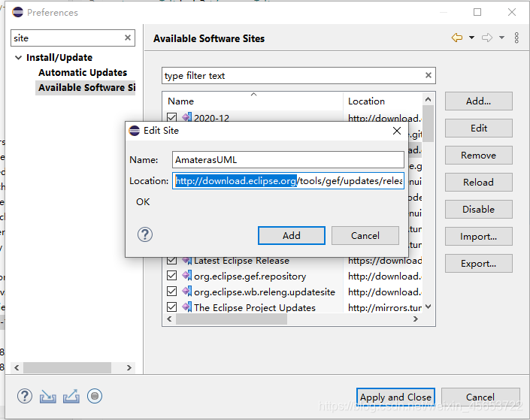Go back using the yellow back arrow
This screenshot has width=530, height=420.
(457, 38)
